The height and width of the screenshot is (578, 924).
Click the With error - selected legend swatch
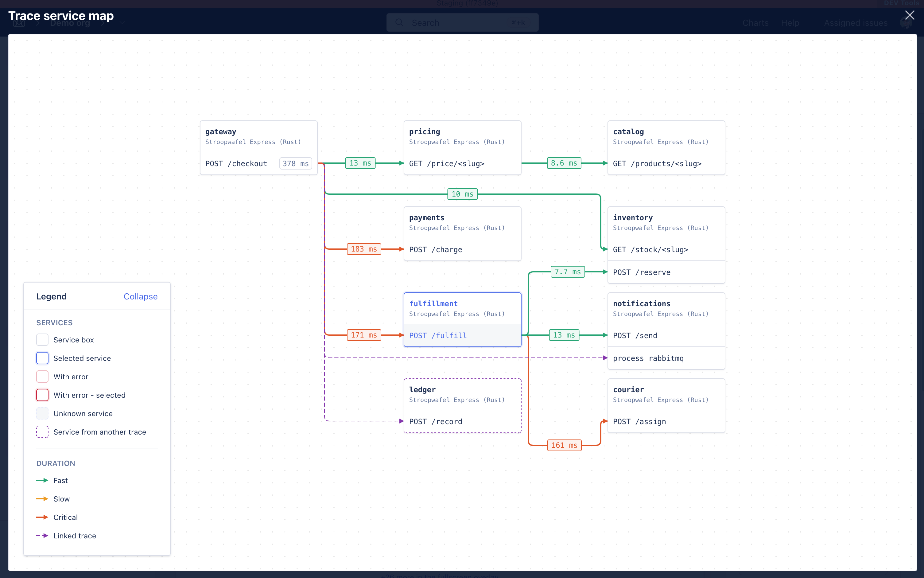pyautogui.click(x=42, y=395)
